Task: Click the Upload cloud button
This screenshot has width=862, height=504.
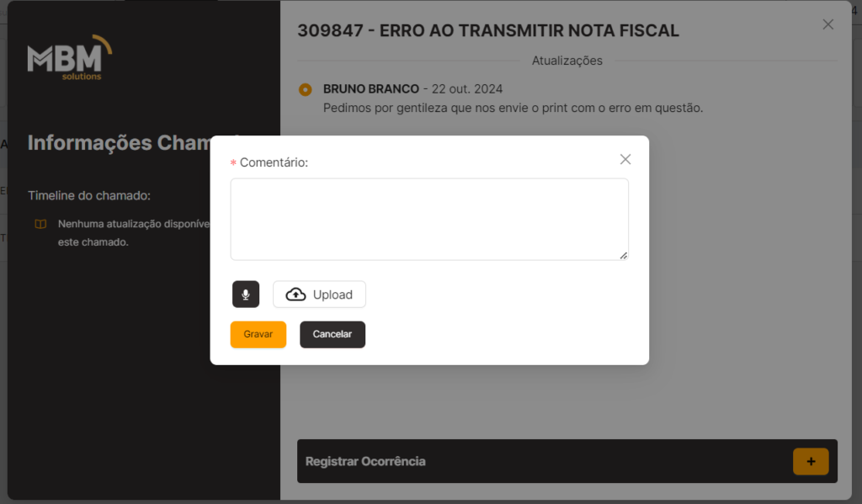Action: (x=319, y=294)
